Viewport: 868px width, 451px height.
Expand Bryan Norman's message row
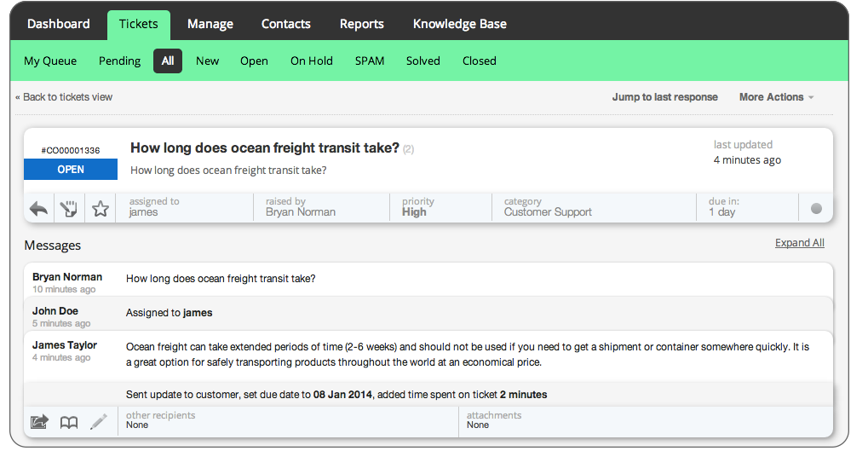[x=428, y=280]
